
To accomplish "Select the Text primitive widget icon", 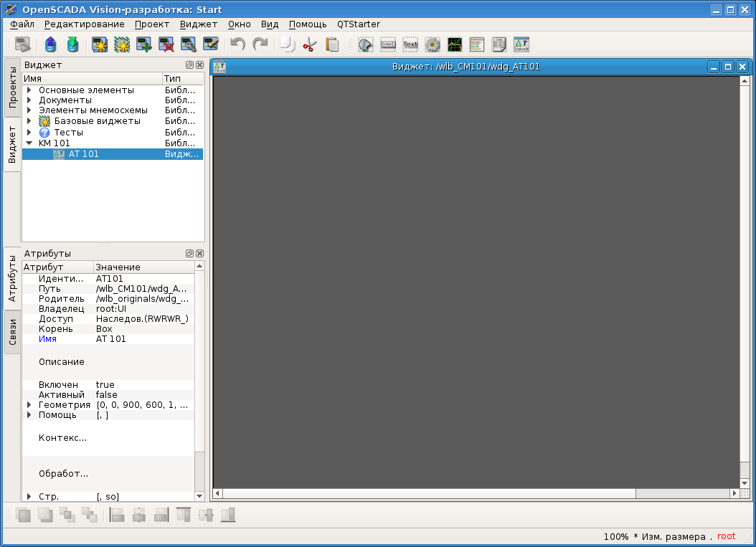I will [410, 44].
